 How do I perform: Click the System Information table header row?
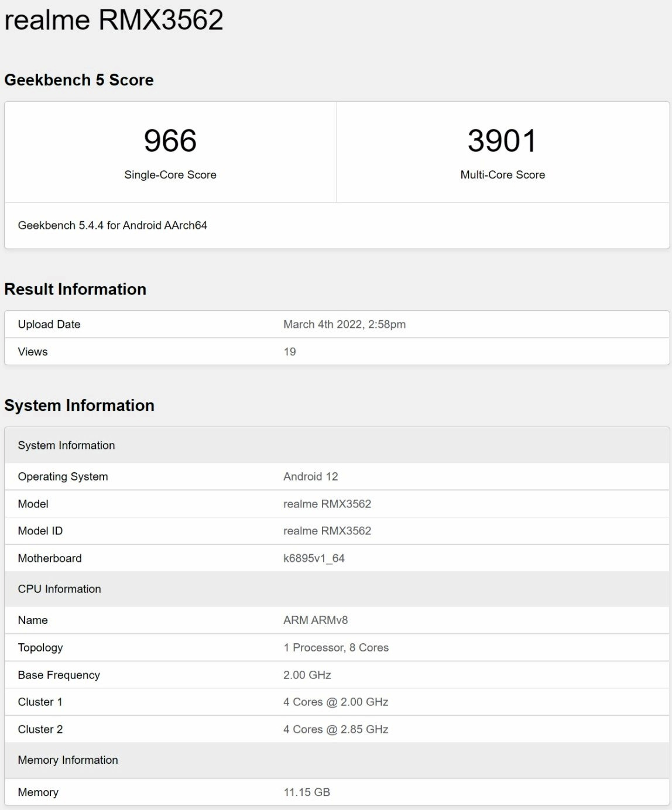66,445
